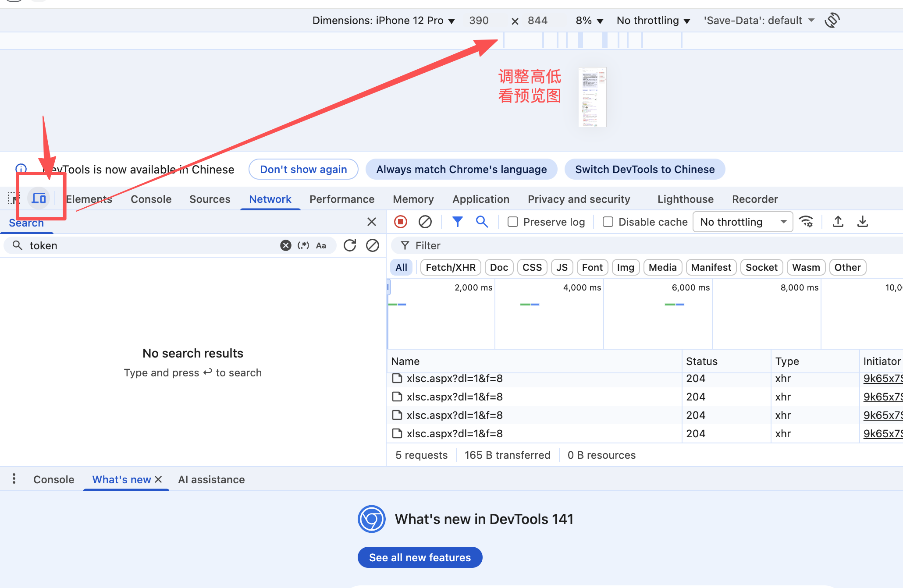Clear the network log

425,222
